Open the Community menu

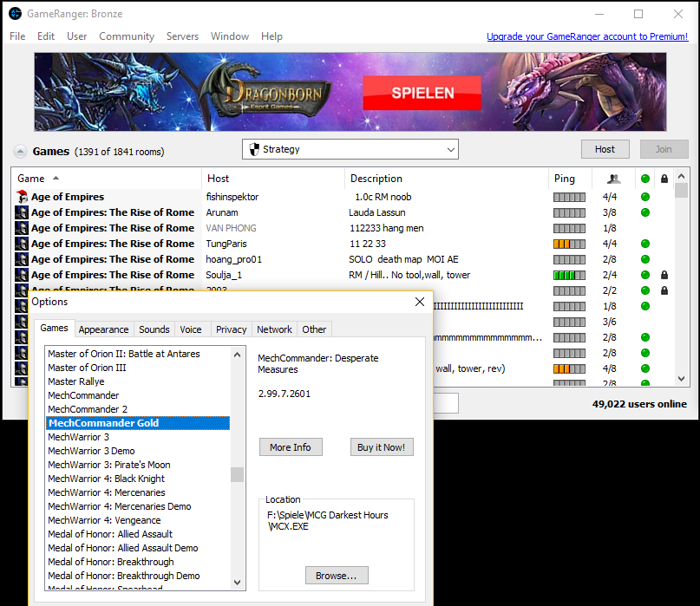pyautogui.click(x=127, y=36)
